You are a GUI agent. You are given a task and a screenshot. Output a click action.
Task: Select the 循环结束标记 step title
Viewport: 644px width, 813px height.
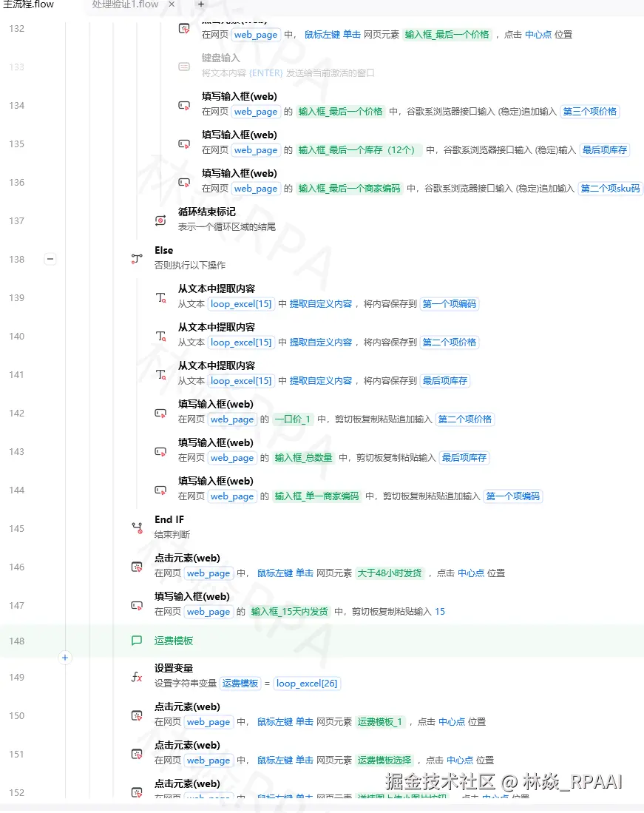pyautogui.click(x=207, y=212)
